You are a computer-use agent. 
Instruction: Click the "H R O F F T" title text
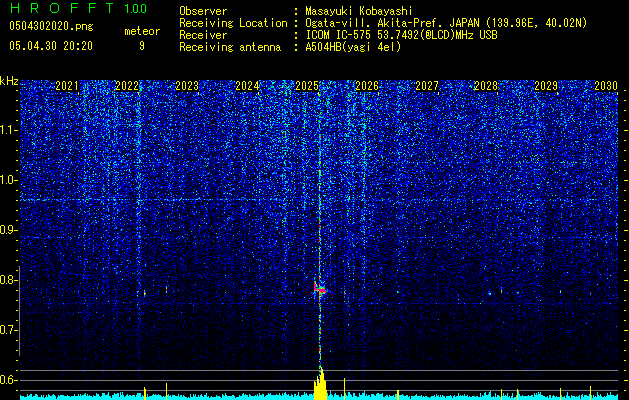(x=62, y=8)
